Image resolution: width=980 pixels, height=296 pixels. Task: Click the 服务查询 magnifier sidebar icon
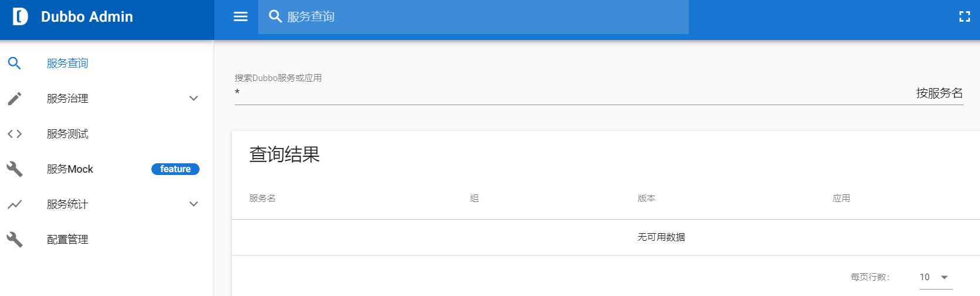tap(15, 63)
